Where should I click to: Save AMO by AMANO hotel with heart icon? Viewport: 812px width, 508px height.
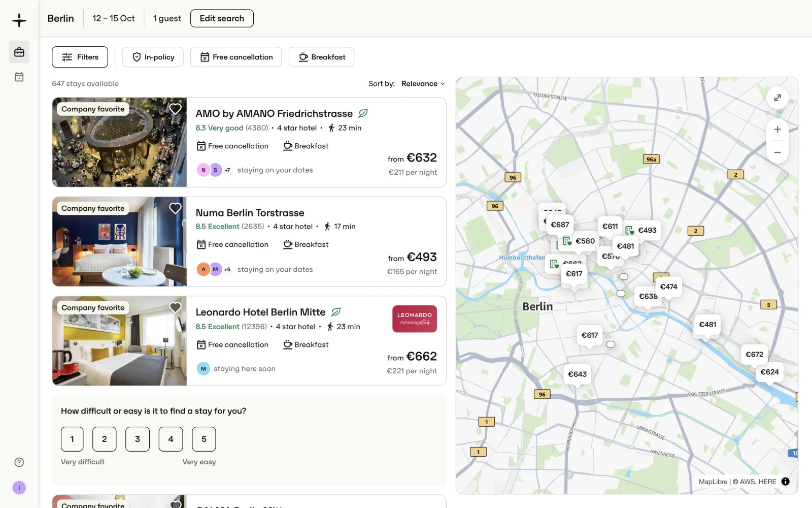click(175, 109)
